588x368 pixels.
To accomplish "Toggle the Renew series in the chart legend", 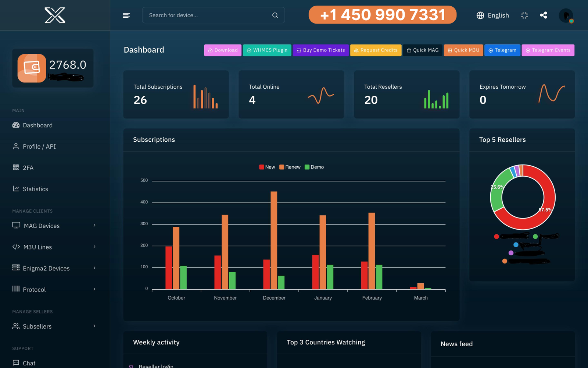I will [x=290, y=167].
